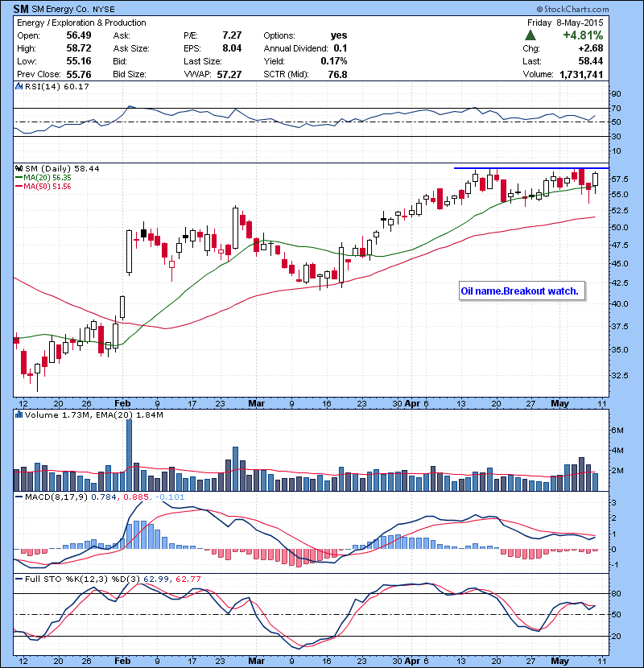This screenshot has height=668, width=644.
Task: Click the 'Mar' label on the price chart axis
Action: click(256, 403)
